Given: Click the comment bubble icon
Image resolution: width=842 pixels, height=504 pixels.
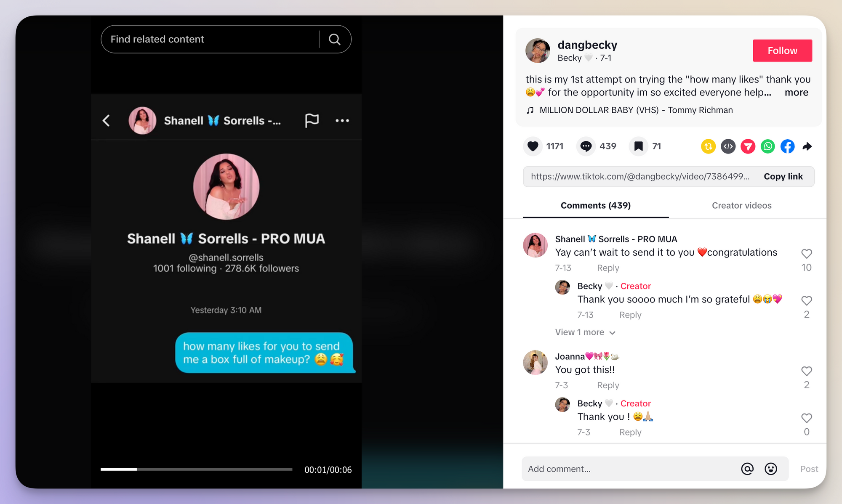Looking at the screenshot, I should pos(584,146).
